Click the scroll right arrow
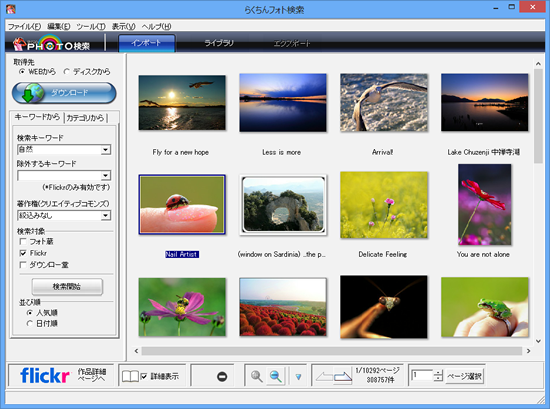The height and width of the screenshot is (409, 550). (x=528, y=351)
